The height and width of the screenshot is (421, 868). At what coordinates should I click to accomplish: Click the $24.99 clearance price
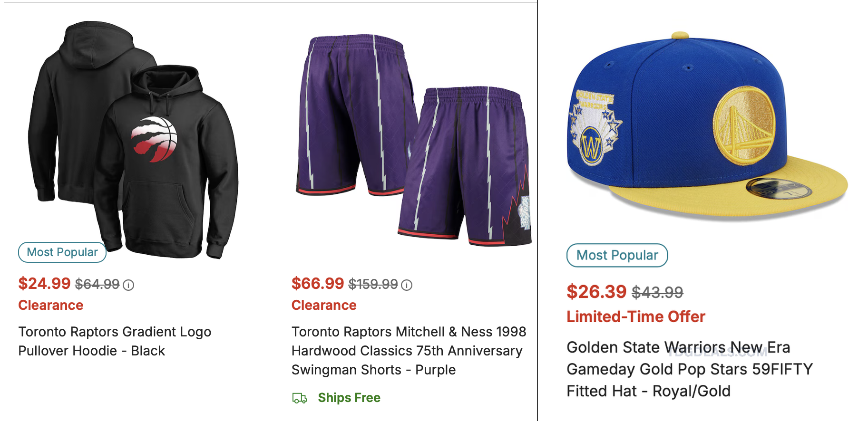click(44, 284)
